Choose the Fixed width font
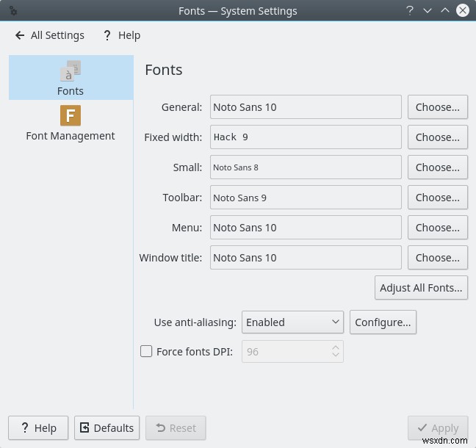Screen dimensions: 476x448 click(437, 137)
